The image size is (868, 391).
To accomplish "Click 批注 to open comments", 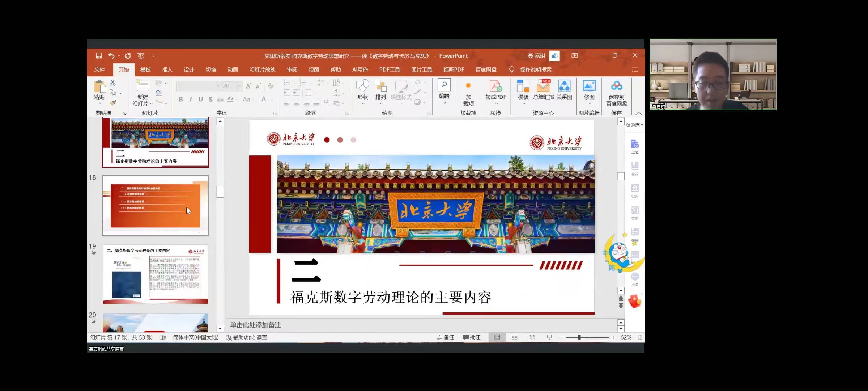I will [472, 337].
